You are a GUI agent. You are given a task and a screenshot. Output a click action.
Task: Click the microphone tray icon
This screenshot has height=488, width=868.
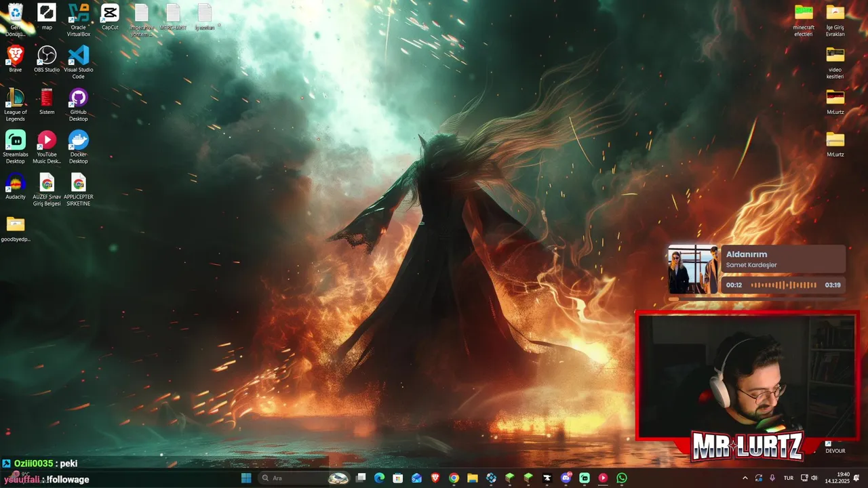click(772, 478)
